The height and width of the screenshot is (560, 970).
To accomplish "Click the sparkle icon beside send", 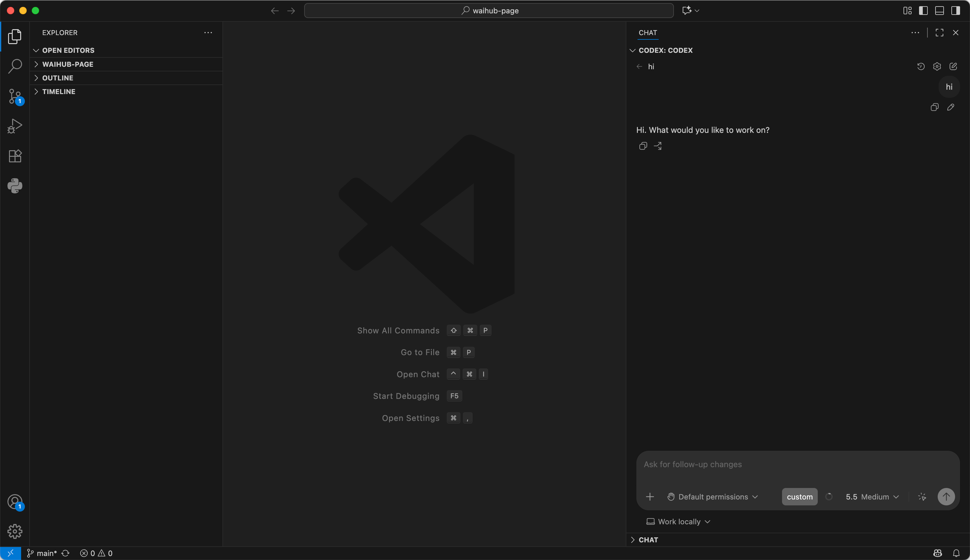I will point(922,497).
